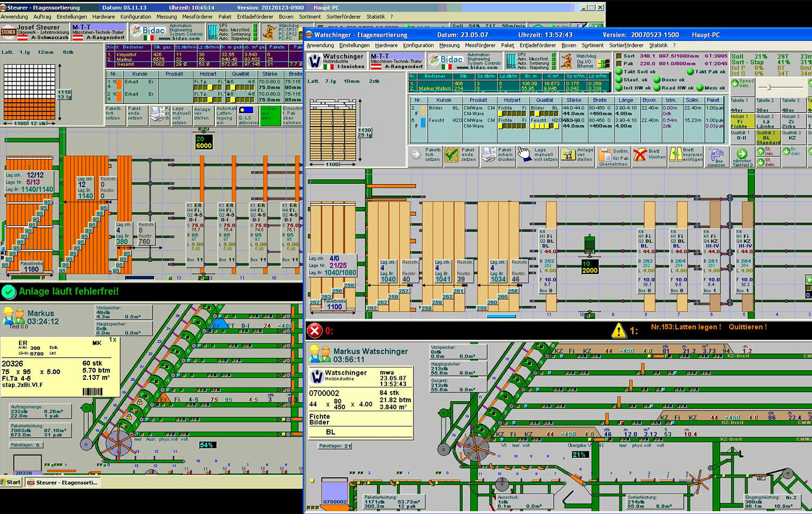The image size is (812, 514).
Task: Open the Einstellungen menu in Watschinger window
Action: click(354, 45)
